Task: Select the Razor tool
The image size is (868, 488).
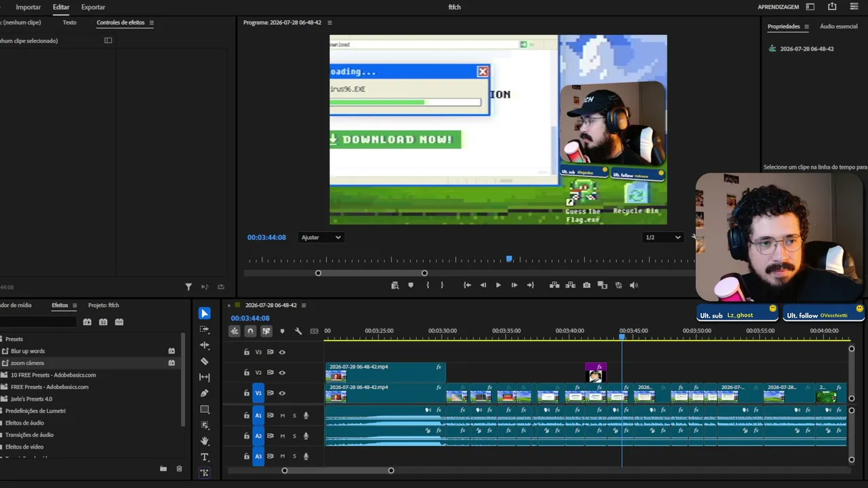Action: 204,361
